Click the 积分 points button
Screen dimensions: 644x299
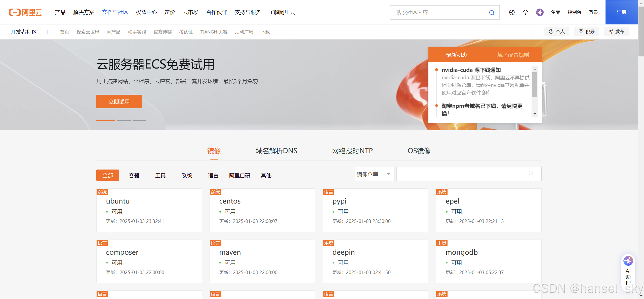click(x=586, y=32)
